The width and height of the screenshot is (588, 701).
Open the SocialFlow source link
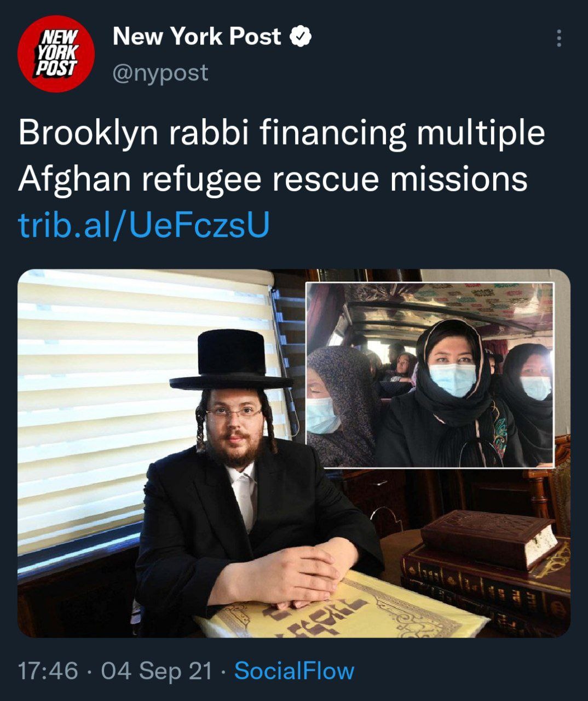pos(295,670)
